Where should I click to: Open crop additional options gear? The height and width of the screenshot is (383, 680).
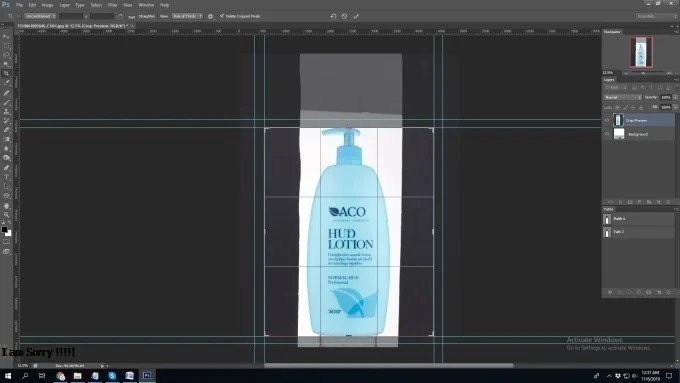(x=210, y=16)
